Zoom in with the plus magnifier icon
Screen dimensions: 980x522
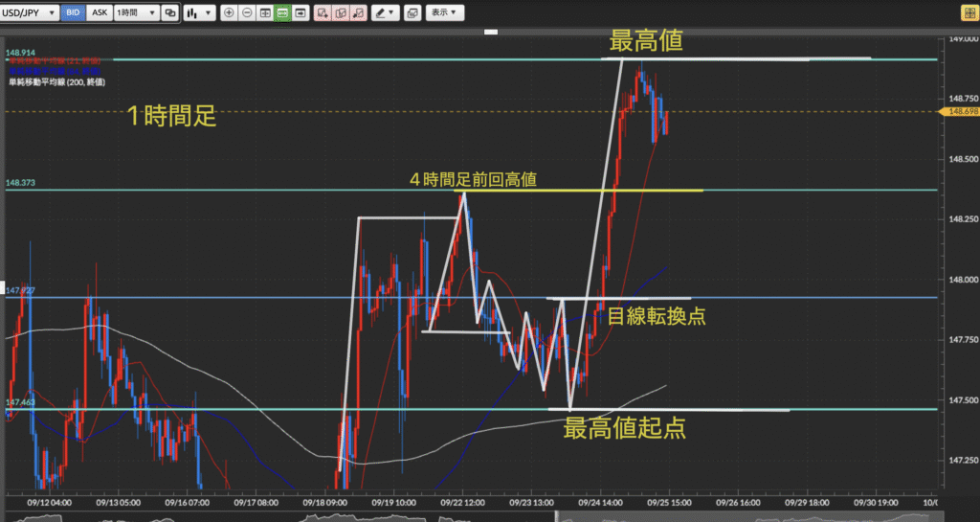coord(229,13)
